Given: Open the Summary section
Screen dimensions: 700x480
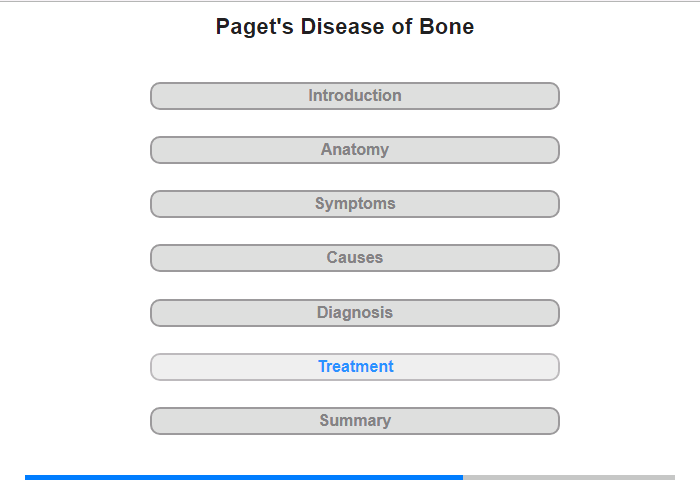Looking at the screenshot, I should point(355,421).
